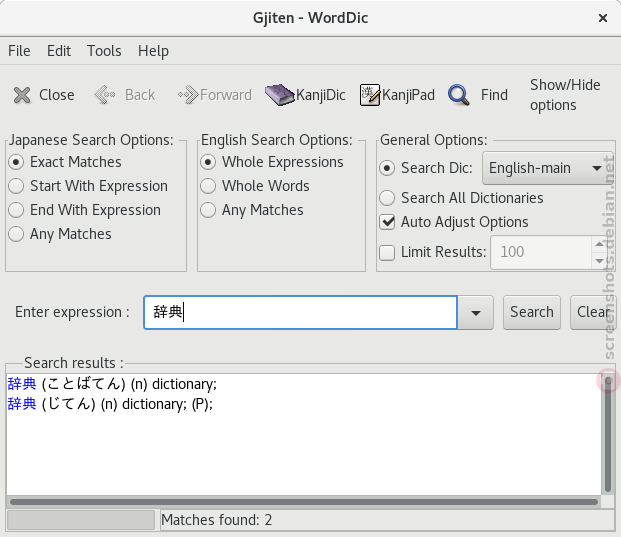Screen dimensions: 621x537
Task: Open the English-main dictionary dropdown
Action: coord(547,168)
